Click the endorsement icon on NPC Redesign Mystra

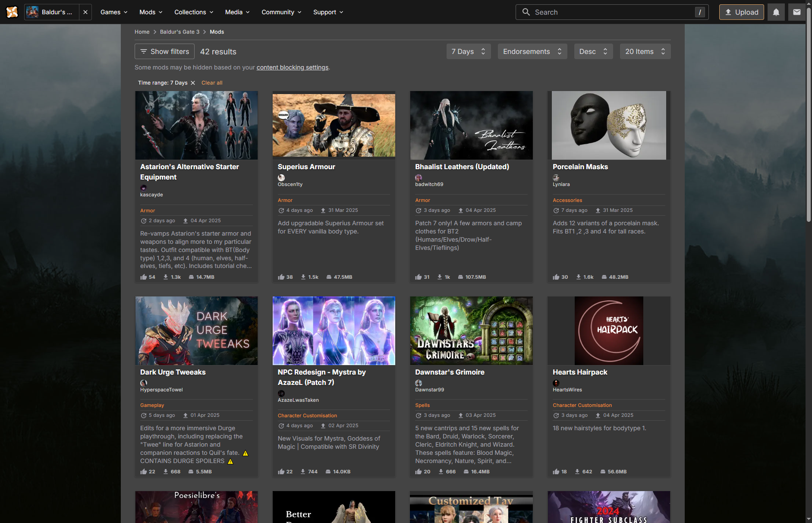coord(281,472)
